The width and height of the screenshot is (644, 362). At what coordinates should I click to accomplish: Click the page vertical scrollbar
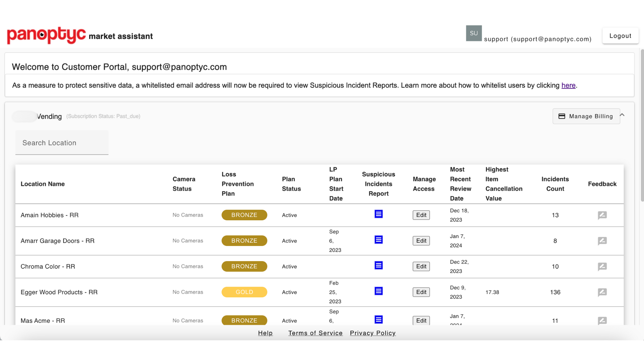pos(642,126)
